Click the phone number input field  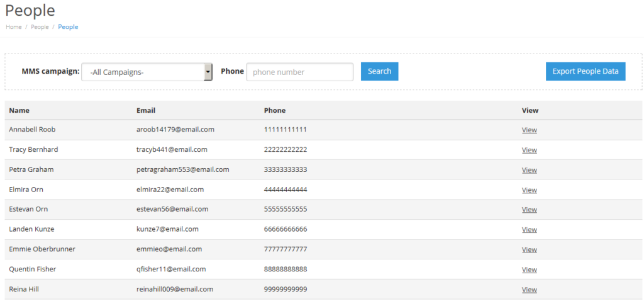tap(299, 72)
